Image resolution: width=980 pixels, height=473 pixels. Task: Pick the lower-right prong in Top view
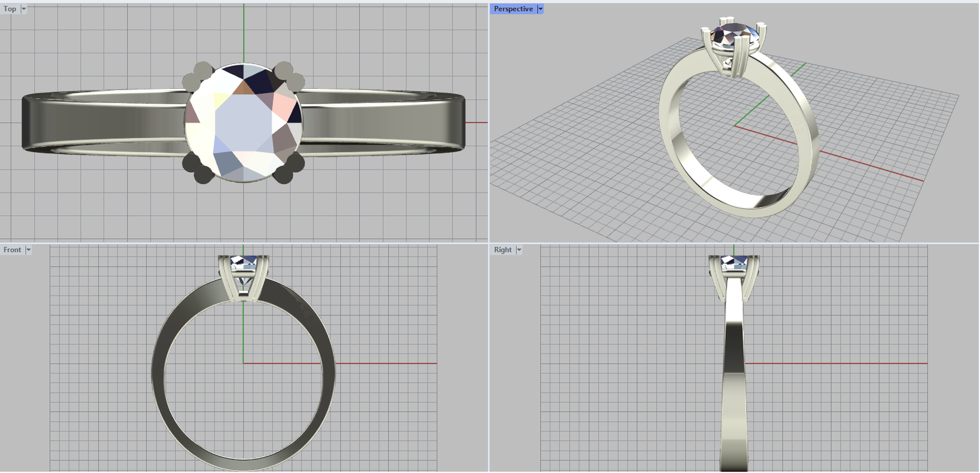(x=289, y=168)
